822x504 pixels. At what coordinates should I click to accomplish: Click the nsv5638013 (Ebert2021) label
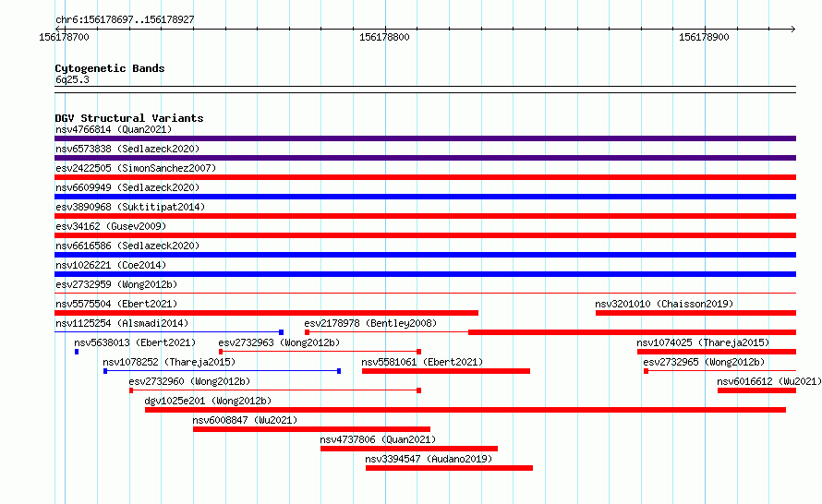point(135,342)
